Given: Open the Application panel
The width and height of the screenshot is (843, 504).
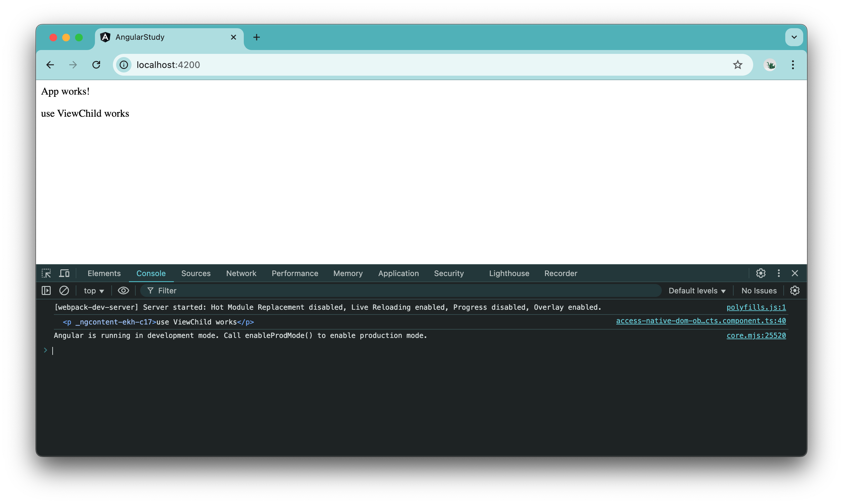Looking at the screenshot, I should tap(398, 273).
